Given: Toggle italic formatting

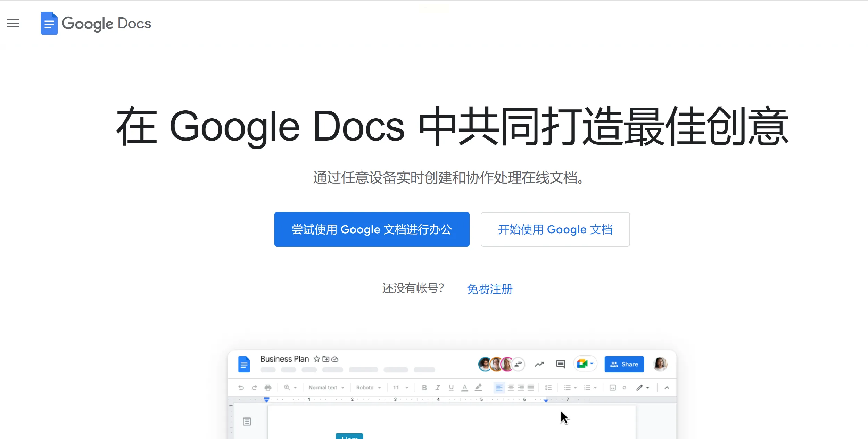Looking at the screenshot, I should point(438,388).
